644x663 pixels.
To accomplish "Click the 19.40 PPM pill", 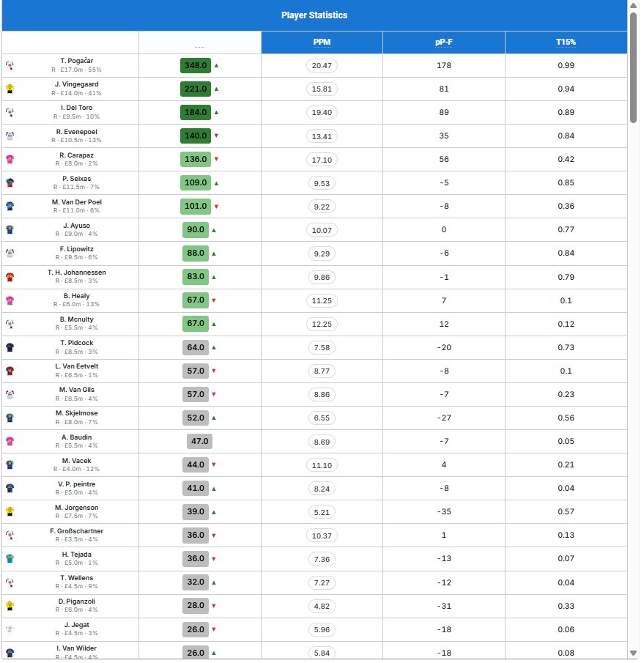I will [322, 113].
